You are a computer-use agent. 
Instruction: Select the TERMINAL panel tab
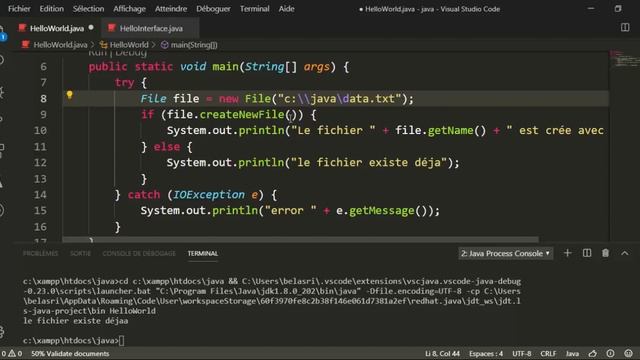click(202, 253)
